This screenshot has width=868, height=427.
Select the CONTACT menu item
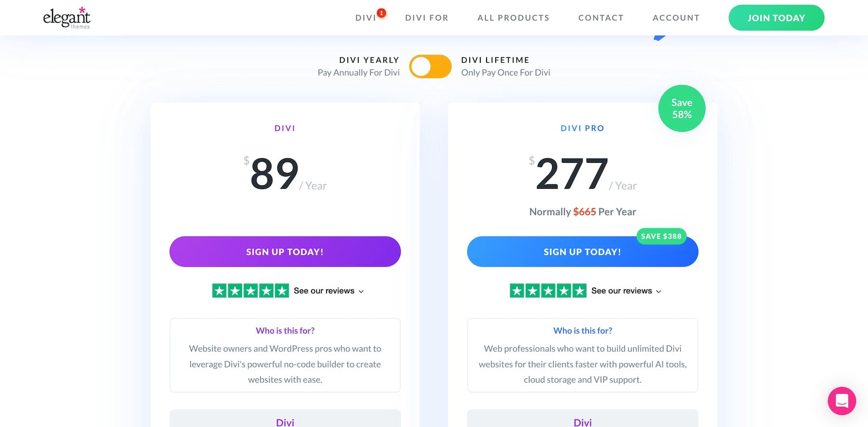601,17
